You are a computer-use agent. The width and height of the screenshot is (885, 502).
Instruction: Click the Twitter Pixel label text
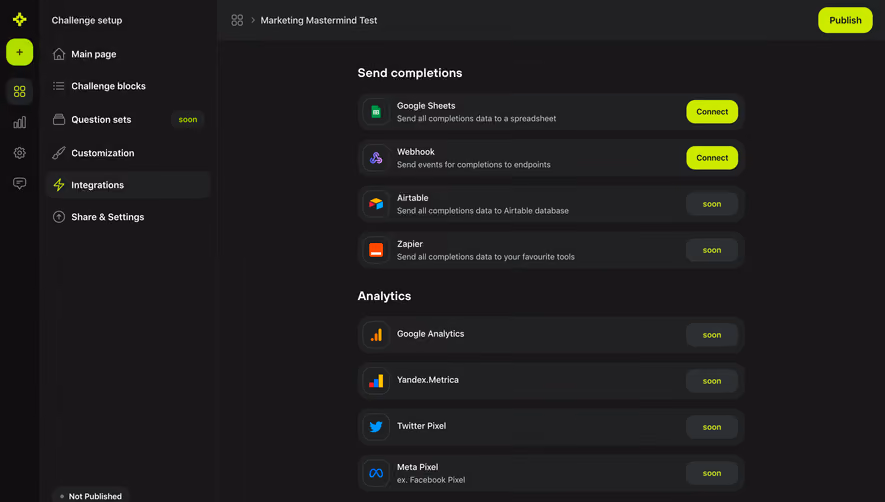point(422,426)
